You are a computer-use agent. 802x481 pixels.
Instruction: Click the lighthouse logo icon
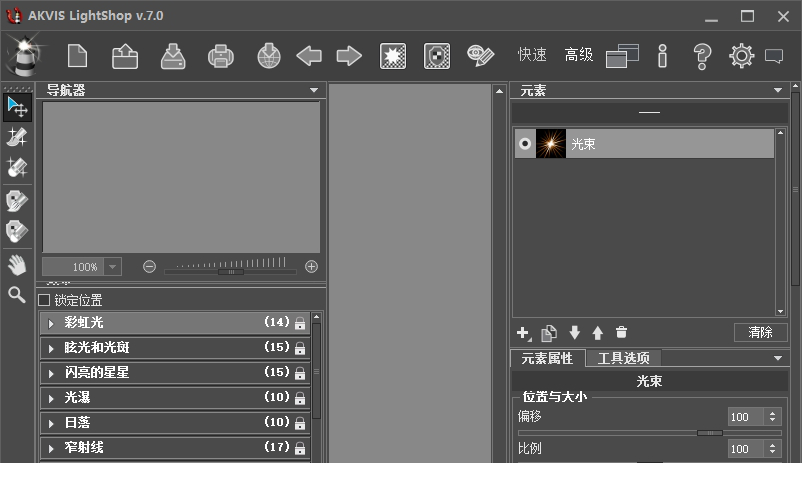click(25, 55)
